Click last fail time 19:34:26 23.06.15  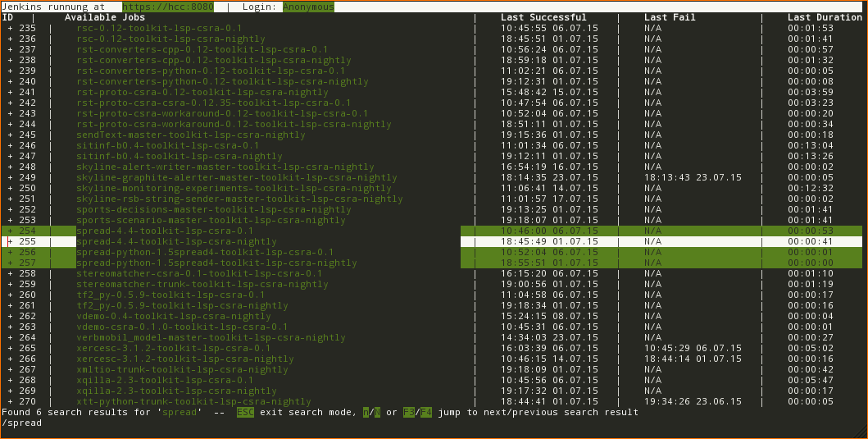point(693,402)
